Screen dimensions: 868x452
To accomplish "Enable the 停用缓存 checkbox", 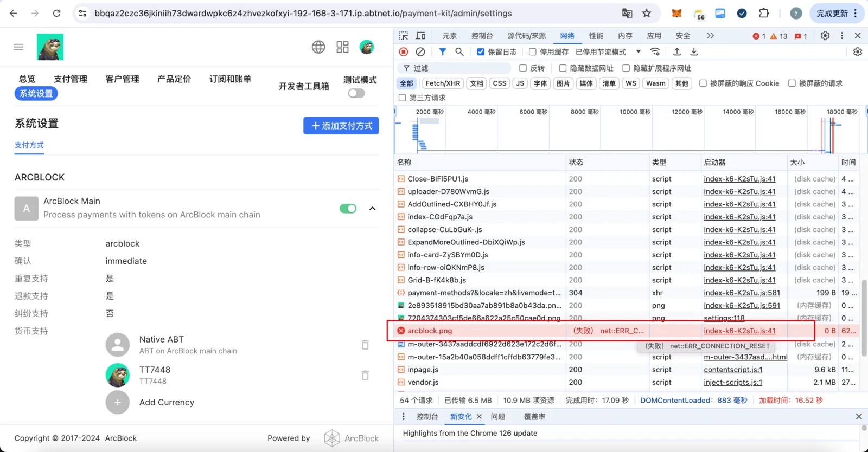I will (533, 52).
